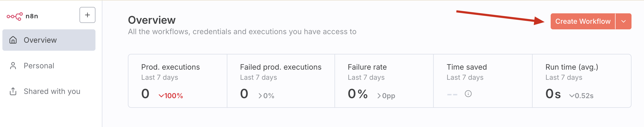The height and width of the screenshot is (127, 644).
Task: Click the person icon beside Personal
Action: point(13,66)
